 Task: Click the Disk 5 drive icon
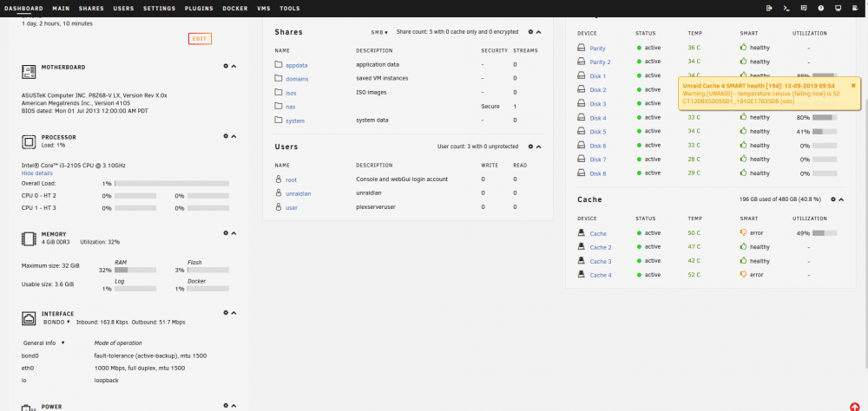coord(582,131)
